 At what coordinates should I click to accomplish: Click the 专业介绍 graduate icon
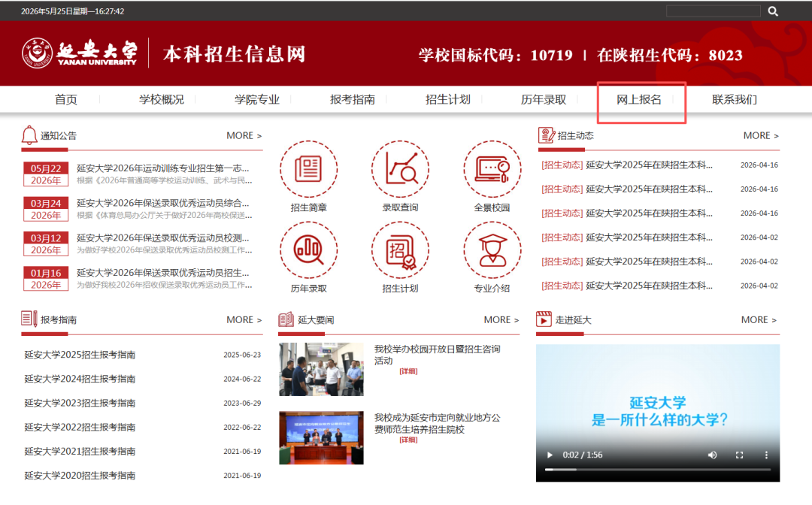(x=492, y=250)
